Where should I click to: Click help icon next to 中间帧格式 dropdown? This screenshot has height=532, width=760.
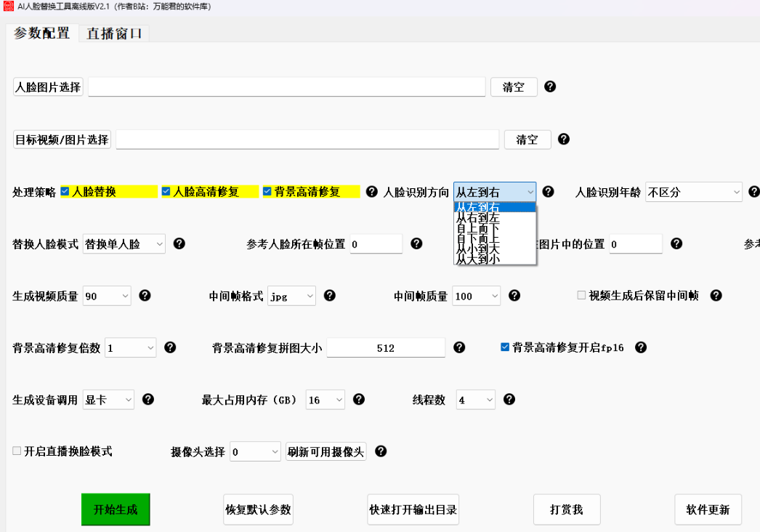click(330, 295)
